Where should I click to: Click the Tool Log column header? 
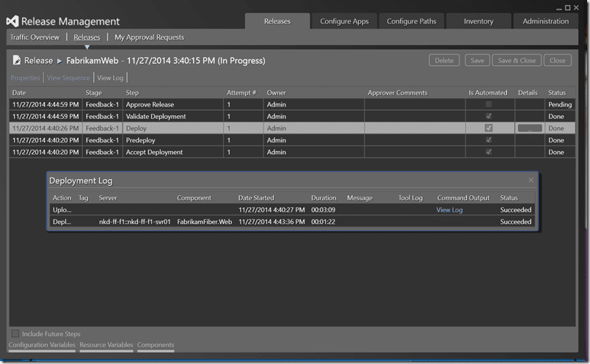(x=410, y=198)
